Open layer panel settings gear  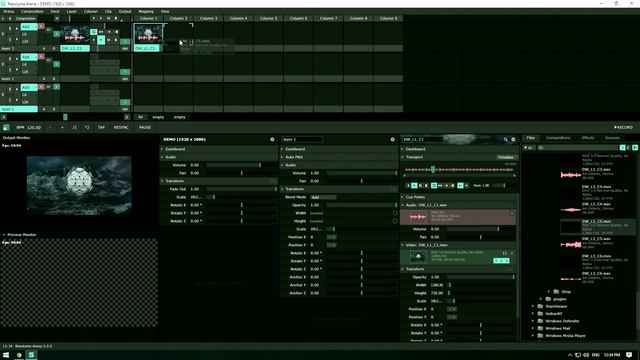click(393, 140)
